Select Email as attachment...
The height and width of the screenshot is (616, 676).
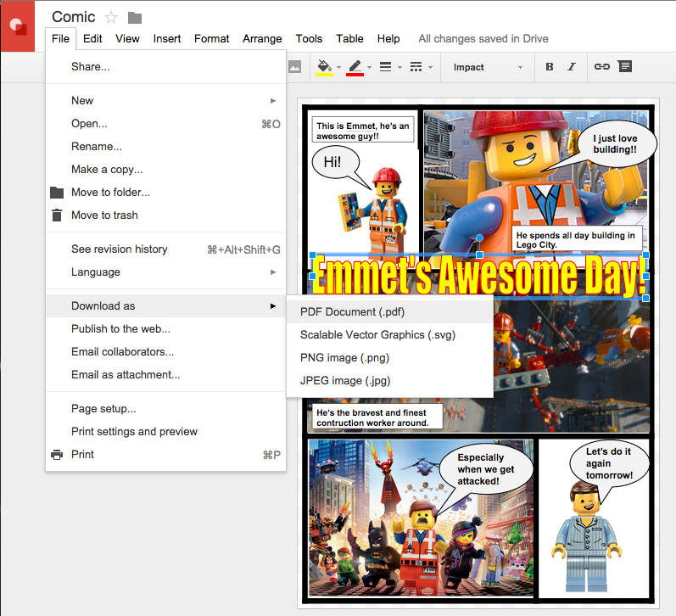pos(165,375)
